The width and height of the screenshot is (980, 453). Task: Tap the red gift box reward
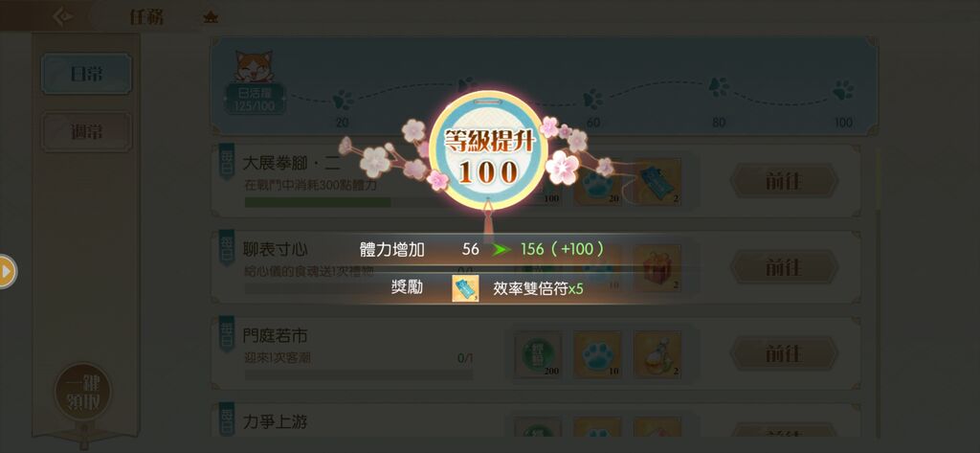coord(657,269)
